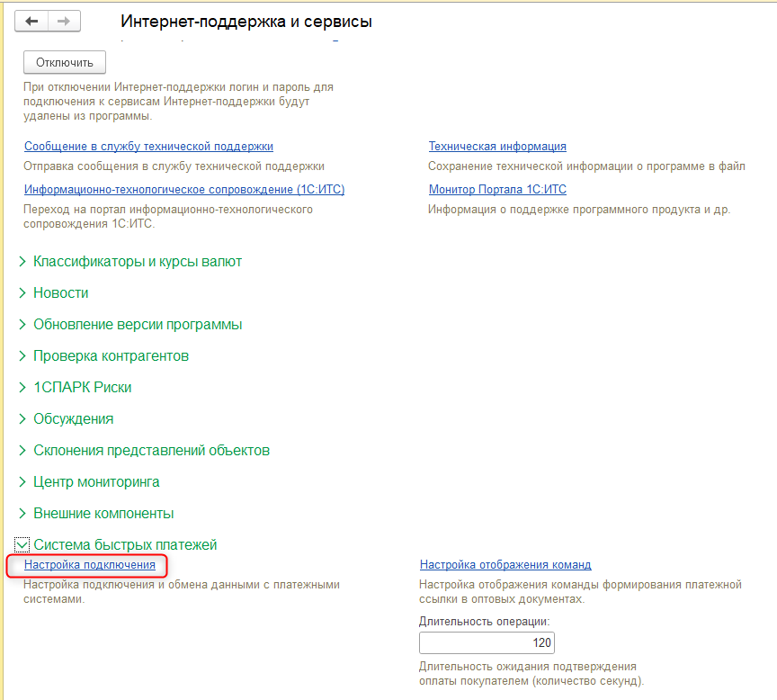Expand Внешние компоненты section
The height and width of the screenshot is (700, 777).
(x=96, y=513)
